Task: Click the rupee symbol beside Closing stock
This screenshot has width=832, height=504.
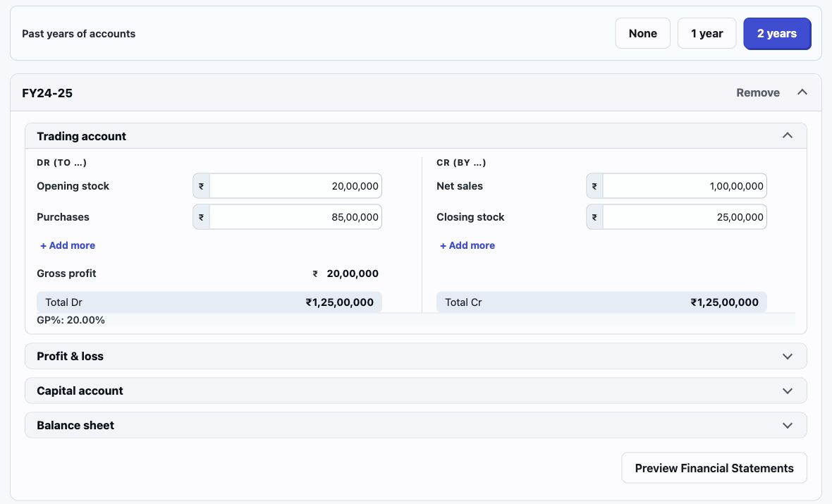Action: pyautogui.click(x=594, y=217)
